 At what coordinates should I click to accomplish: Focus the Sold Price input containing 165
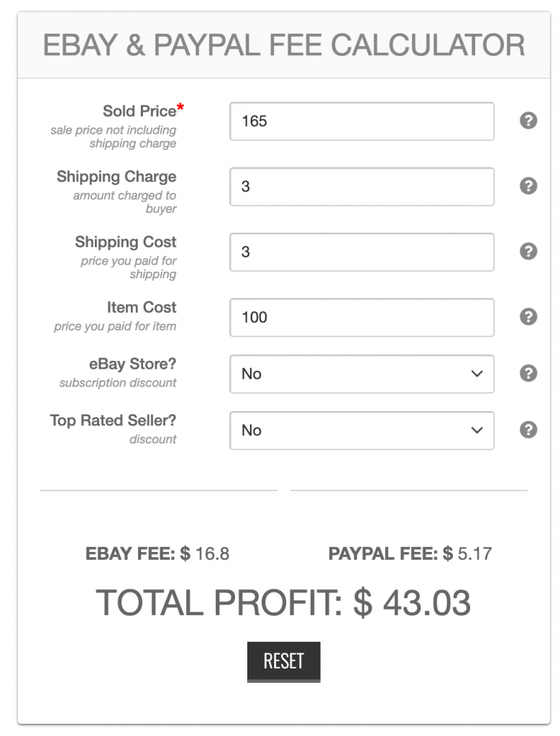pos(362,121)
